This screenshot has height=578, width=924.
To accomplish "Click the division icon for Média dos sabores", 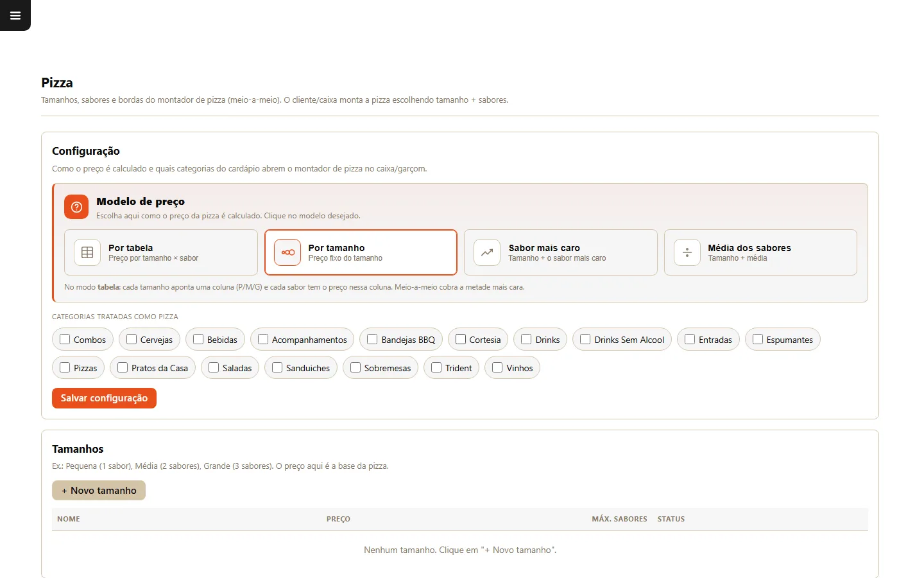I will (687, 252).
